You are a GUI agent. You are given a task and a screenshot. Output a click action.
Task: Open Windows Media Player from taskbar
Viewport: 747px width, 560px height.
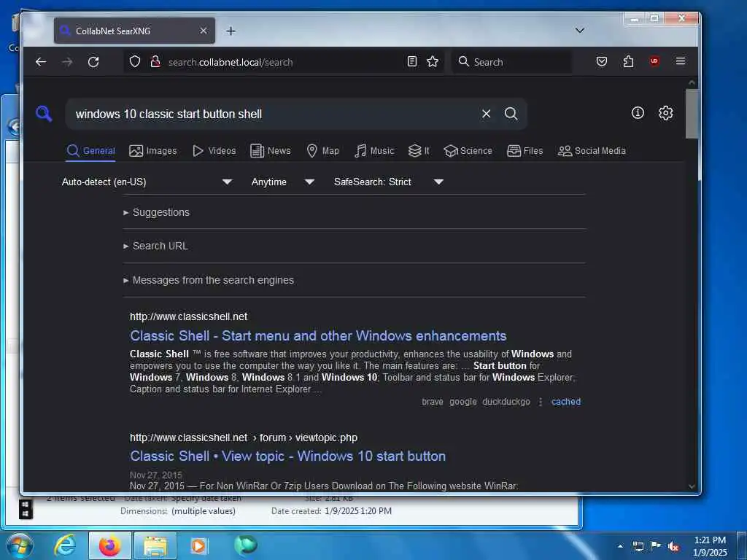(198, 545)
